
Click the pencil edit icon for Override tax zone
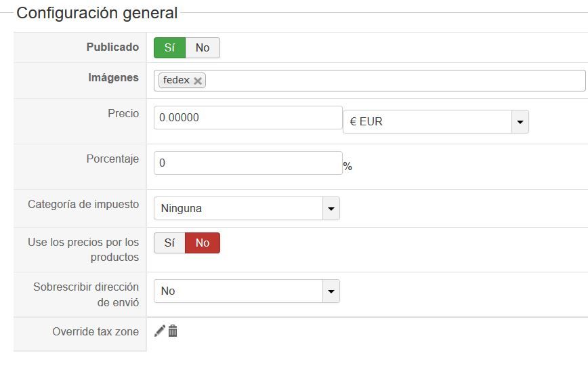click(x=160, y=331)
